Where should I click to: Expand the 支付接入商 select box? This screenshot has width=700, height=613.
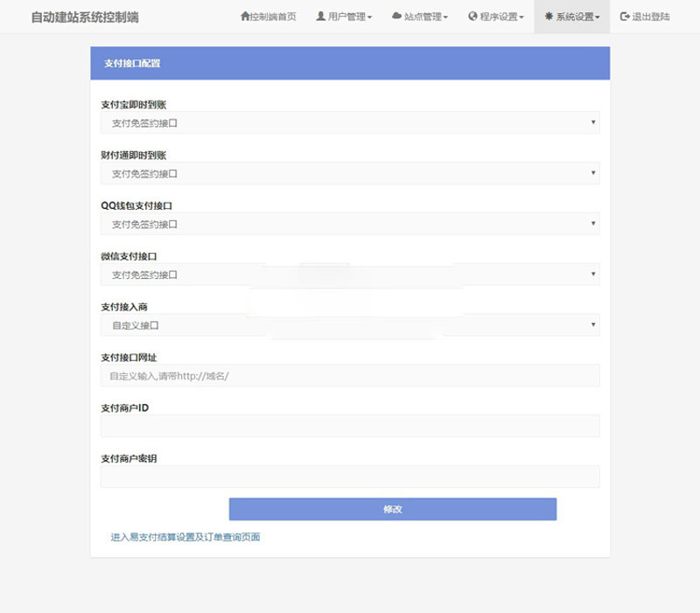pyautogui.click(x=350, y=324)
